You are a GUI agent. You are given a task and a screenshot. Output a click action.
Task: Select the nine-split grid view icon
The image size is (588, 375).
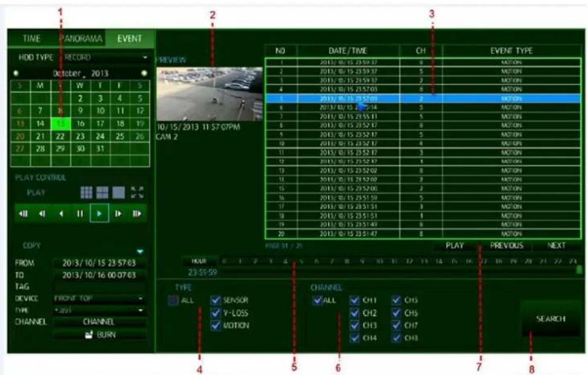pyautogui.click(x=86, y=192)
